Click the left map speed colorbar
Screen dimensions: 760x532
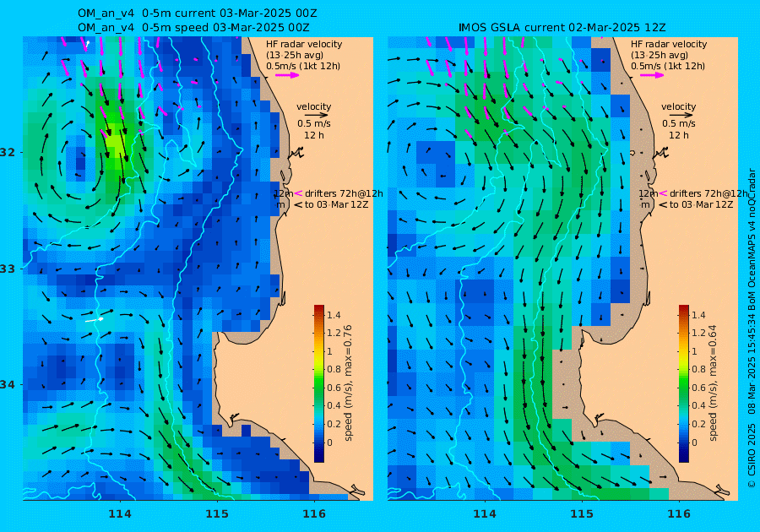[x=319, y=383]
